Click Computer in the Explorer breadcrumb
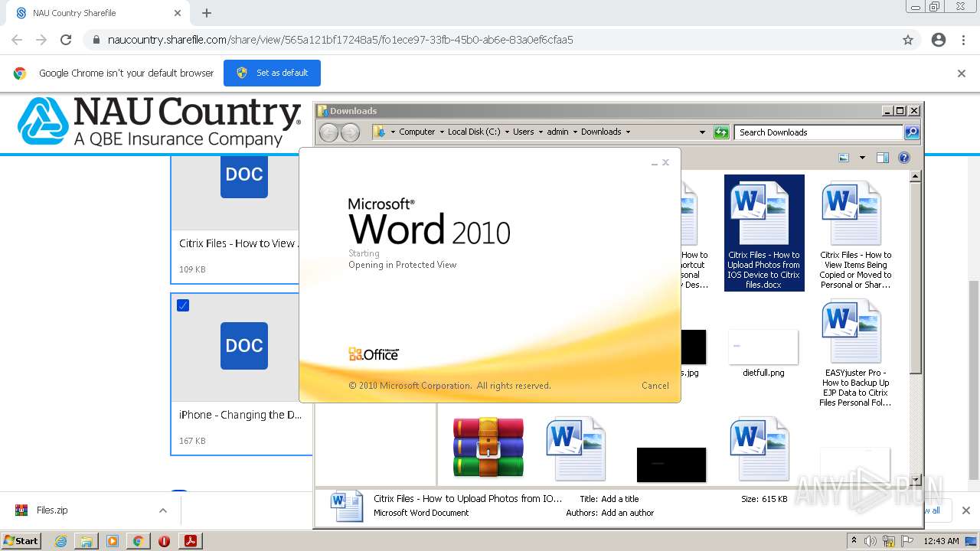 (x=416, y=132)
